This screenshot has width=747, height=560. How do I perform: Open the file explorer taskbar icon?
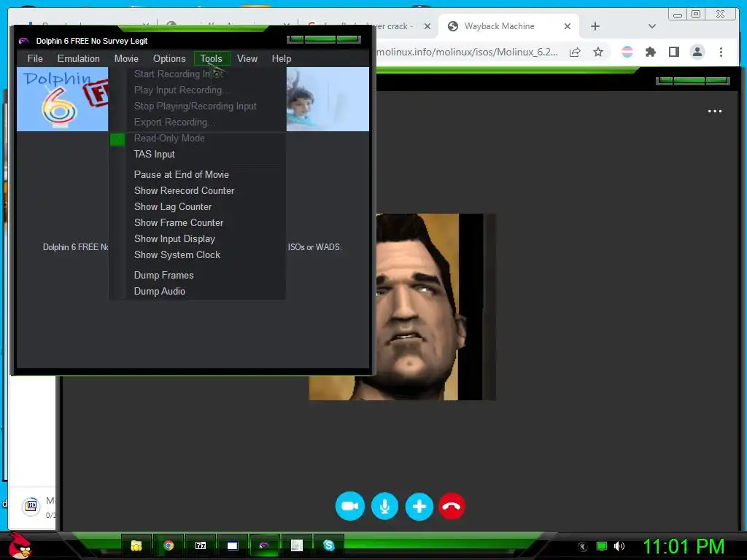(136, 545)
